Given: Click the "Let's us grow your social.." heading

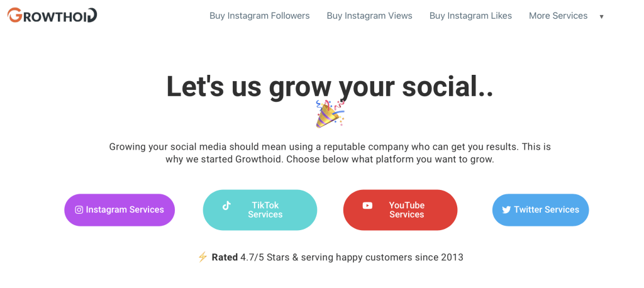Looking at the screenshot, I should pyautogui.click(x=330, y=87).
